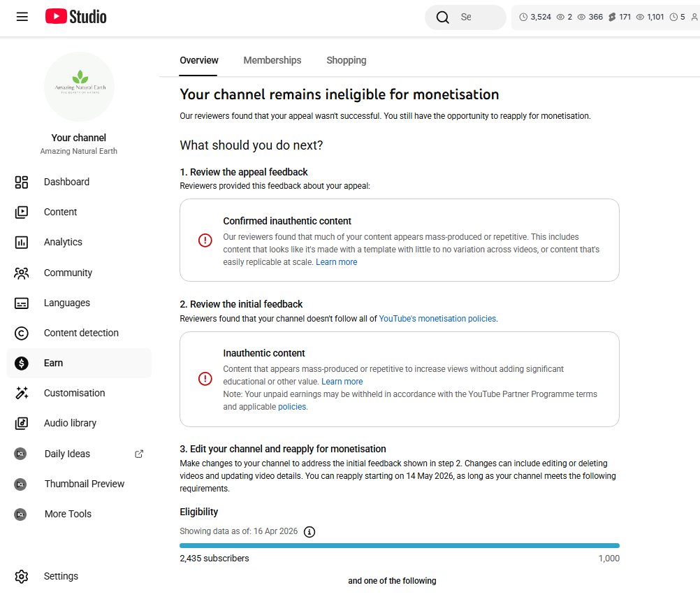Click the 366 views stat in toolbar
Viewport: 700px width, 597px height.
click(x=590, y=17)
